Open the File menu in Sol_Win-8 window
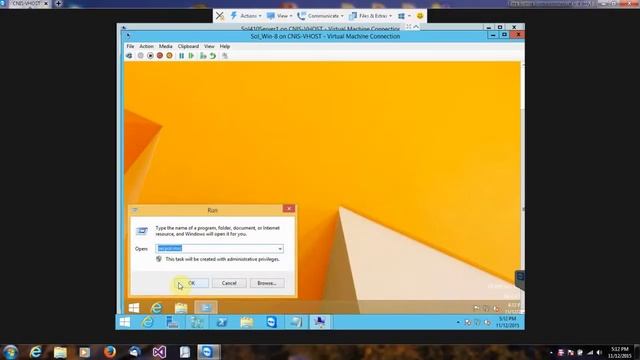Viewport: 640px width, 360px height. coord(130,47)
